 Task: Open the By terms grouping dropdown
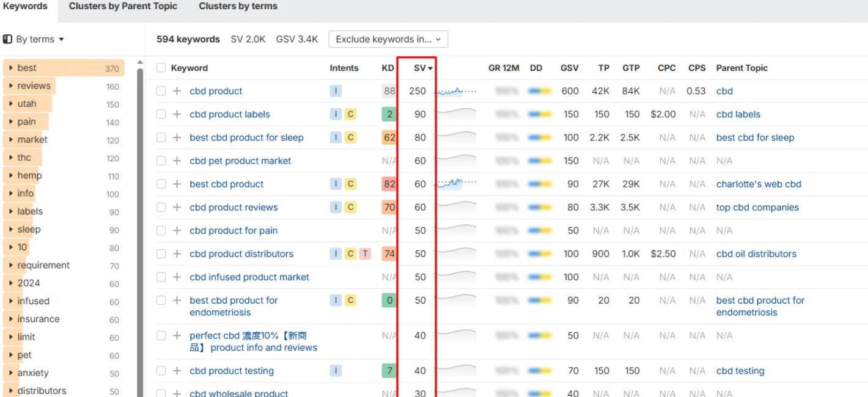pyautogui.click(x=34, y=39)
